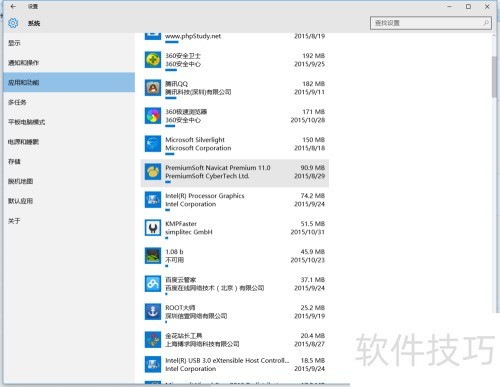Click the magnifier icon in search box
The width and height of the screenshot is (500, 387).
[486, 23]
